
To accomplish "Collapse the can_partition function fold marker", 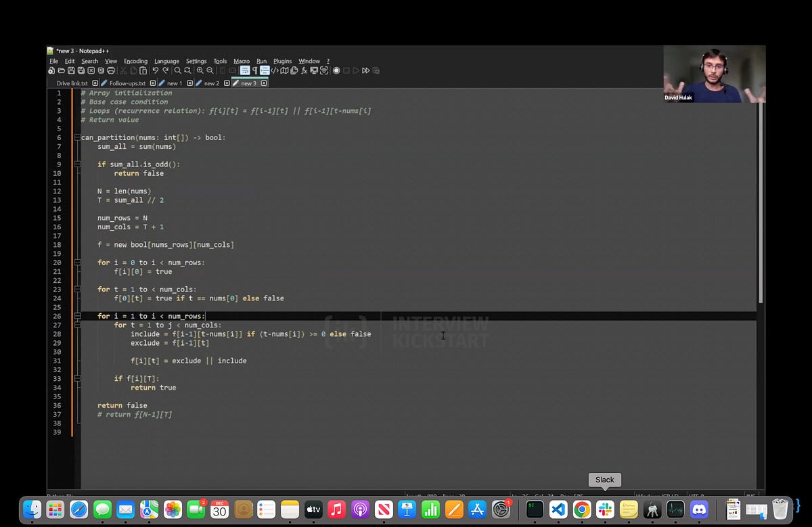I will 76,137.
